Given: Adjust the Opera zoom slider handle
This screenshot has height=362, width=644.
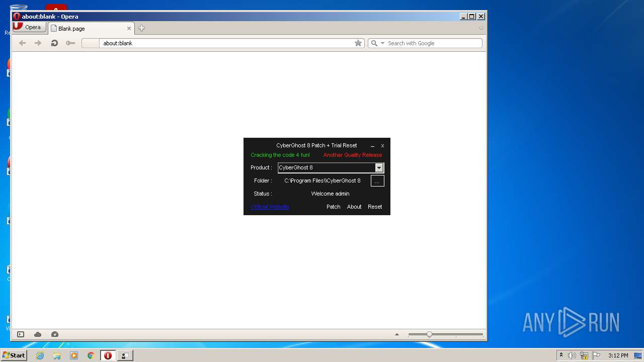Looking at the screenshot, I should pos(429,334).
